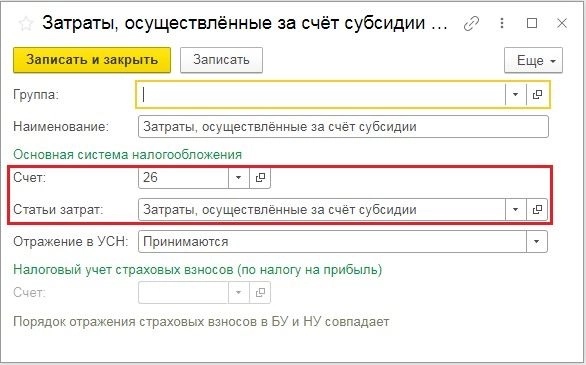Screen dimensions: 586x365
Task: Click the Счет field with value 26
Action: (183, 177)
